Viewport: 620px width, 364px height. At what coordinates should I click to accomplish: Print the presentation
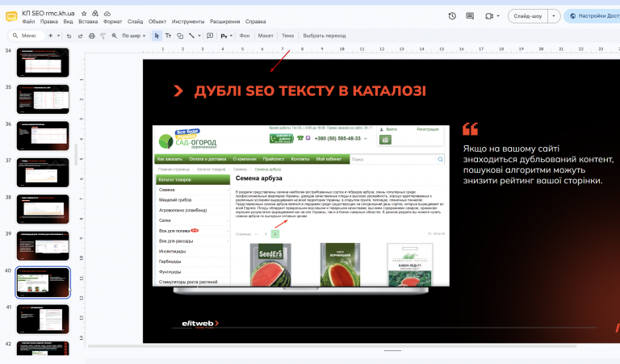pyautogui.click(x=92, y=36)
